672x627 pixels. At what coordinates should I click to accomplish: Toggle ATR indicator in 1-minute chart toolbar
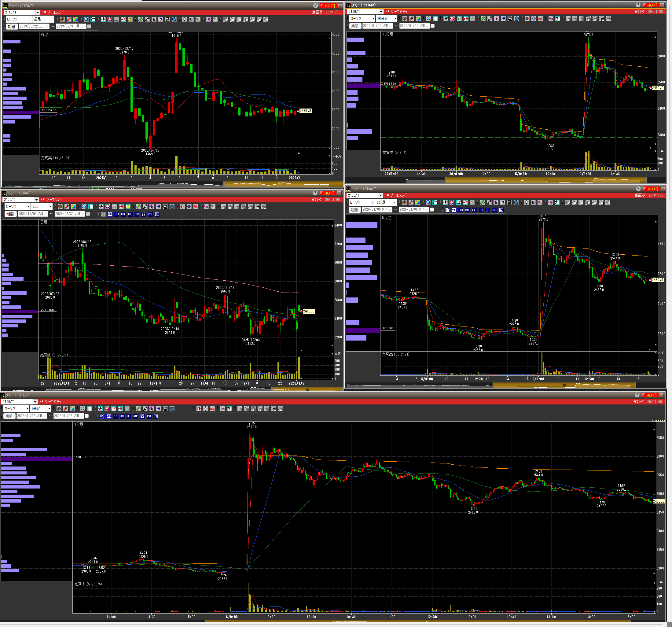click(136, 416)
